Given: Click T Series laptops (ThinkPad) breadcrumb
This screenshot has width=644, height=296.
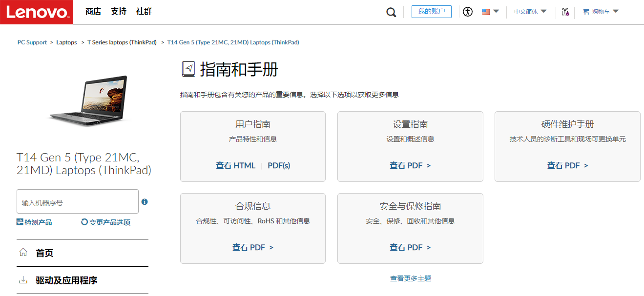Looking at the screenshot, I should (122, 42).
